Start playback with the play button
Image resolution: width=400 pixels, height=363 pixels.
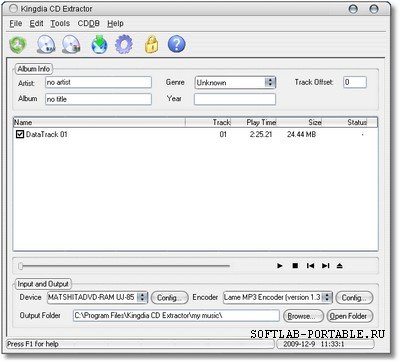point(280,266)
